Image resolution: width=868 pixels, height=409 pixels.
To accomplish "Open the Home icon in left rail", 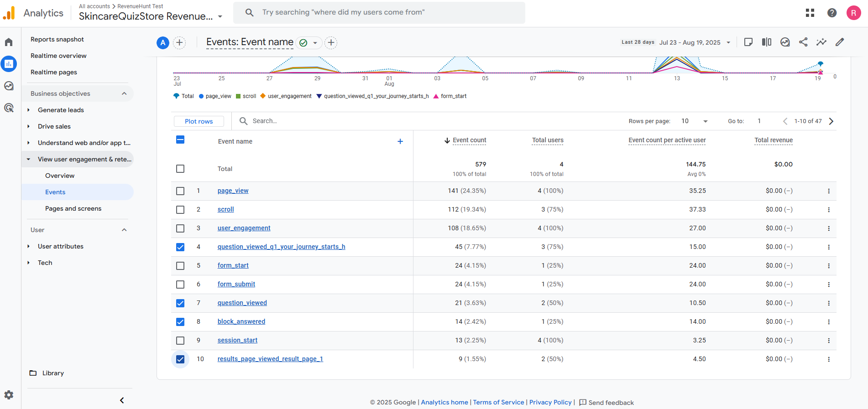I will tap(9, 42).
